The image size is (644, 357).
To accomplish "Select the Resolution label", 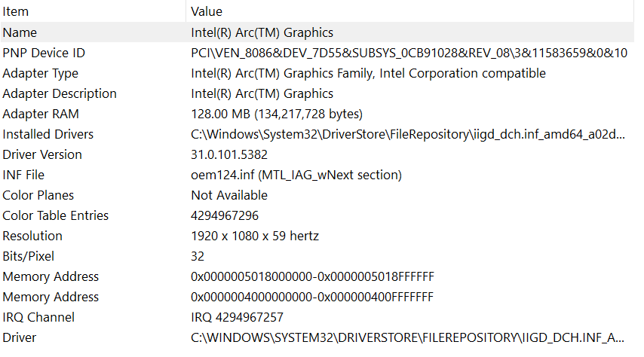I will coord(32,236).
